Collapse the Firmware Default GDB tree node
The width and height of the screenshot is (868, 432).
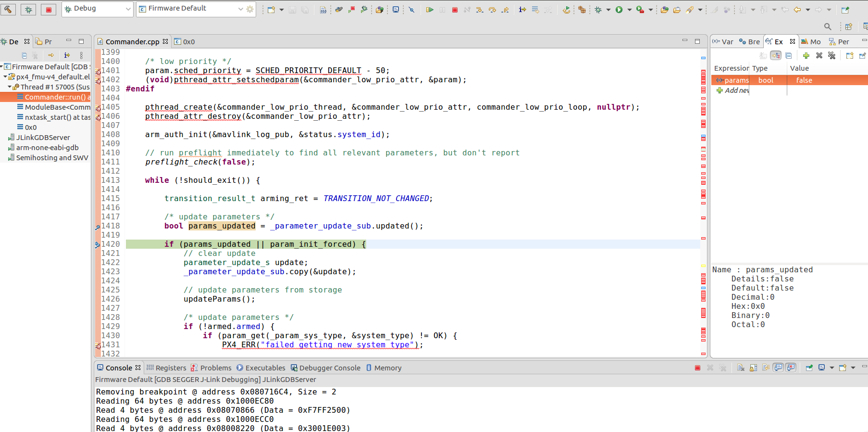[2, 67]
